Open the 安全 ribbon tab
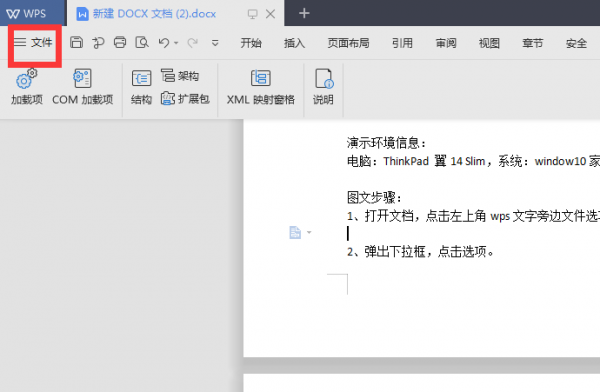This screenshot has height=392, width=600. point(576,43)
